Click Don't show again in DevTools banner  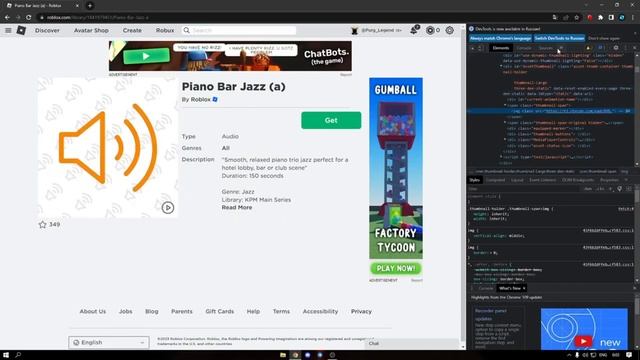[x=604, y=38]
